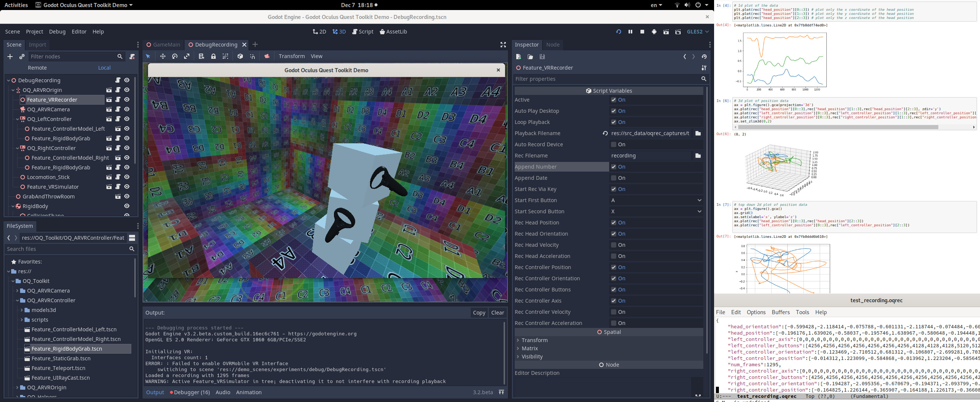
Task: Choose the Rotate Mode tool
Action: [x=175, y=56]
